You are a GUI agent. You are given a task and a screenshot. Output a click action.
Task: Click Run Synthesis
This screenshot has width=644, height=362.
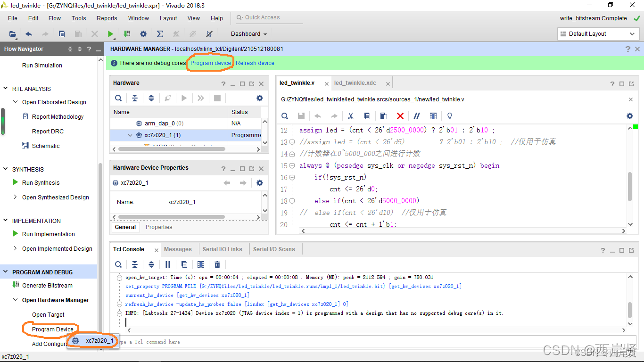click(41, 183)
